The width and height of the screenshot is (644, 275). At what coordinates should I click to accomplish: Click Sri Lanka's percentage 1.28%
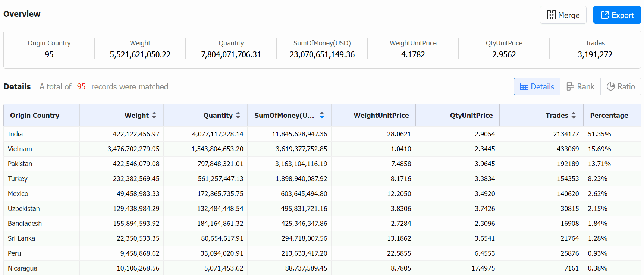tap(597, 238)
